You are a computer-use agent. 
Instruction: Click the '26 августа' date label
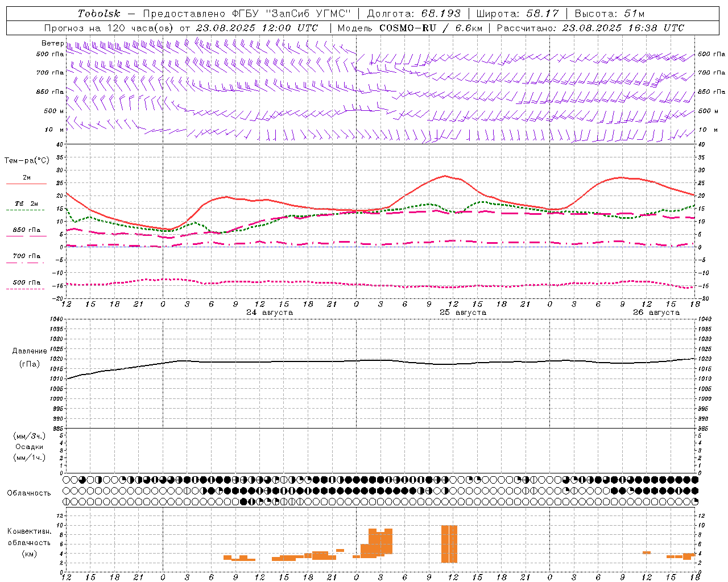pyautogui.click(x=656, y=313)
